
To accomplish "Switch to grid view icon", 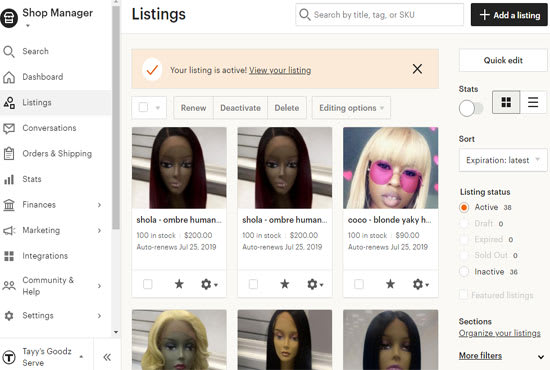I will click(x=506, y=102).
